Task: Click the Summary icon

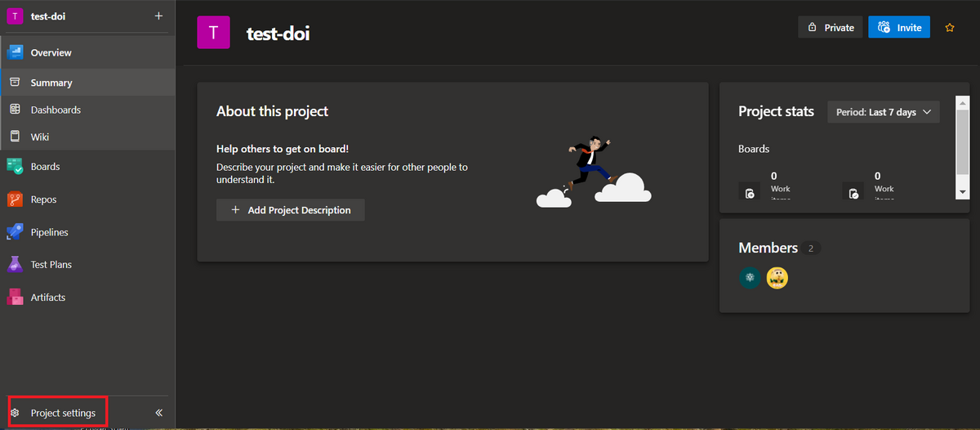Action: click(x=15, y=83)
